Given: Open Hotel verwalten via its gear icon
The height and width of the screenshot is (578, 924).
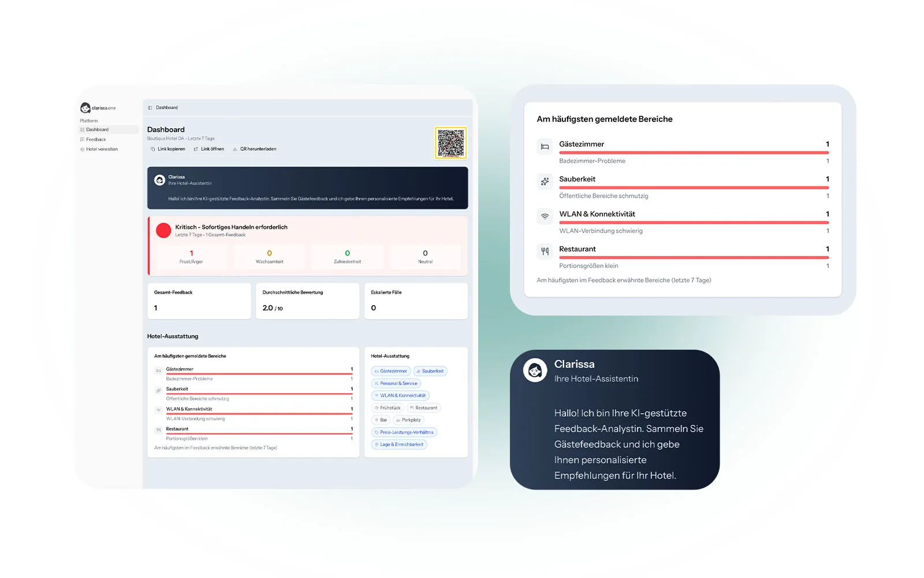Looking at the screenshot, I should tap(82, 149).
